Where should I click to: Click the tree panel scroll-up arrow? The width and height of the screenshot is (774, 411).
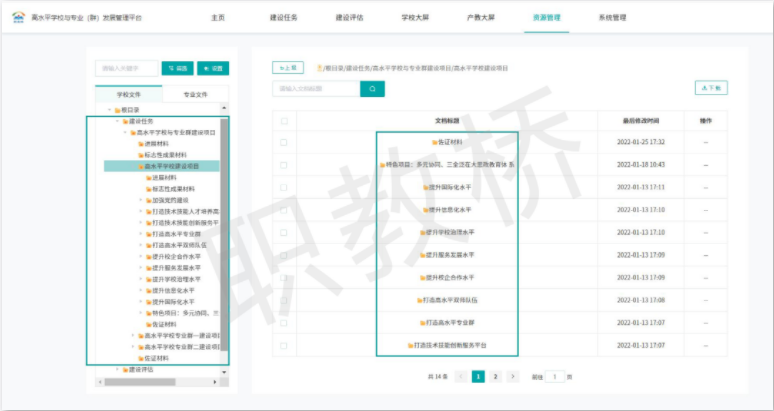point(225,108)
